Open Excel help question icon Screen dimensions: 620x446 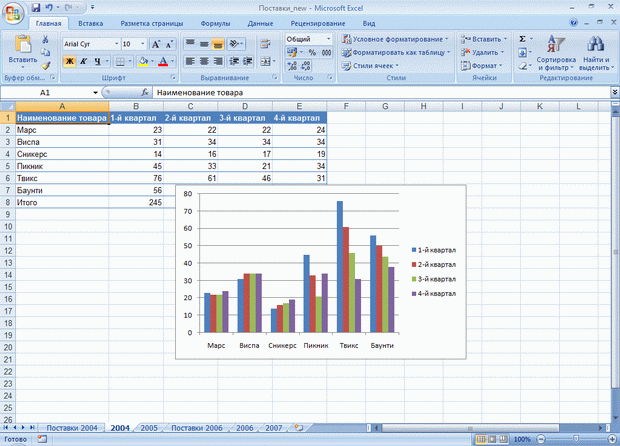point(574,23)
